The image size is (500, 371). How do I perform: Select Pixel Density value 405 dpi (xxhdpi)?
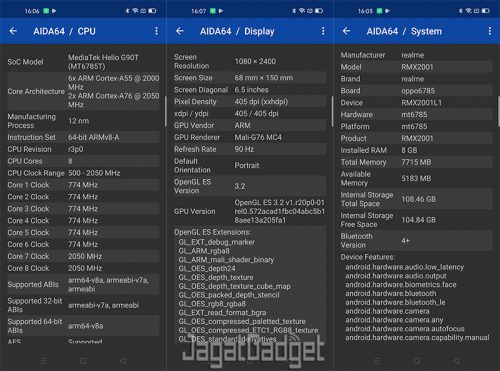point(261,102)
